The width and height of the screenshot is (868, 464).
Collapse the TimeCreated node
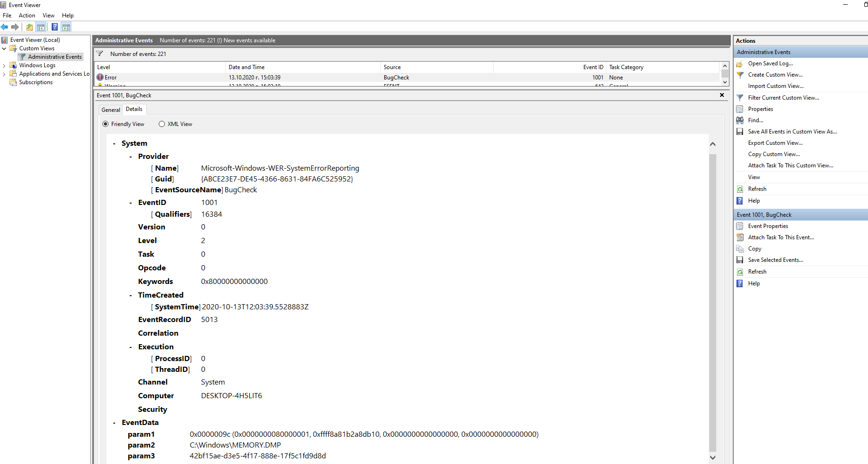(x=131, y=295)
